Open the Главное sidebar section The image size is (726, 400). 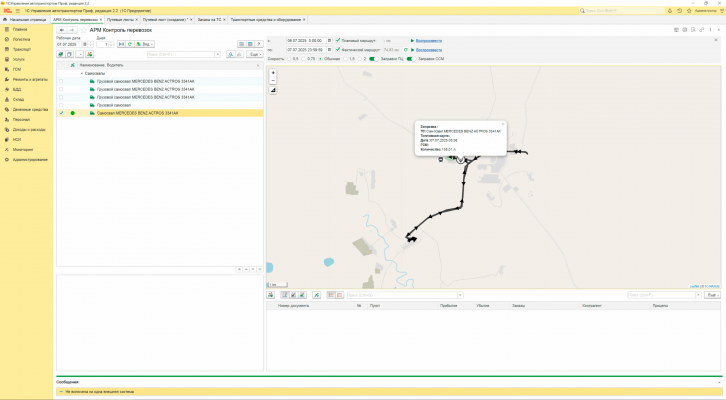coord(20,29)
